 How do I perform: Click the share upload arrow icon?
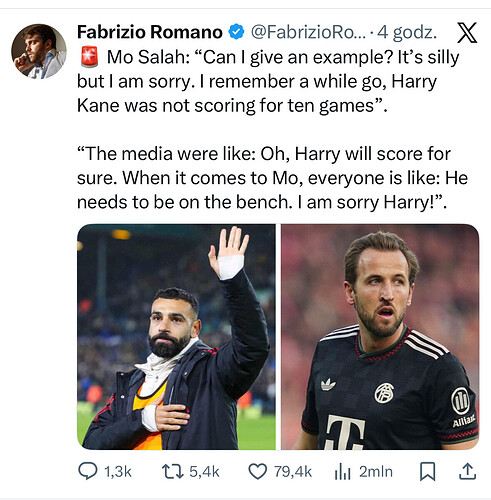pyautogui.click(x=468, y=471)
